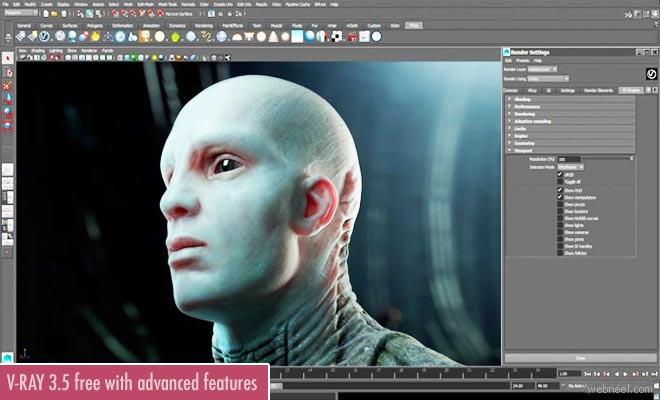This screenshot has height=400, width=660.
Task: Click the white circle icon at shelf end
Action: click(376, 37)
